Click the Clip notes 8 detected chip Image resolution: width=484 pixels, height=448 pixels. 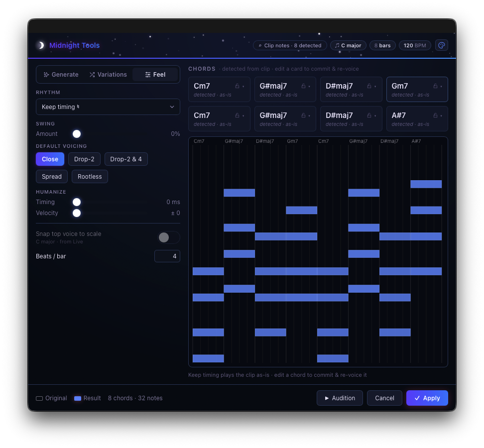pos(289,45)
